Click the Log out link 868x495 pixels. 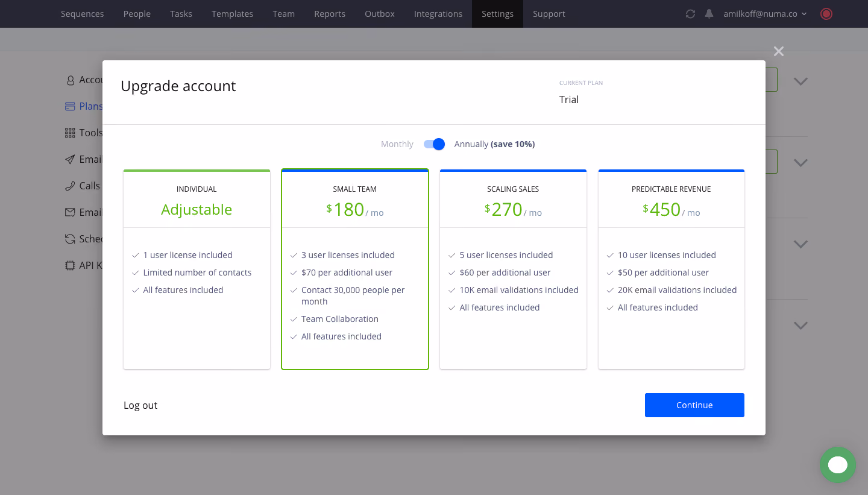click(140, 405)
